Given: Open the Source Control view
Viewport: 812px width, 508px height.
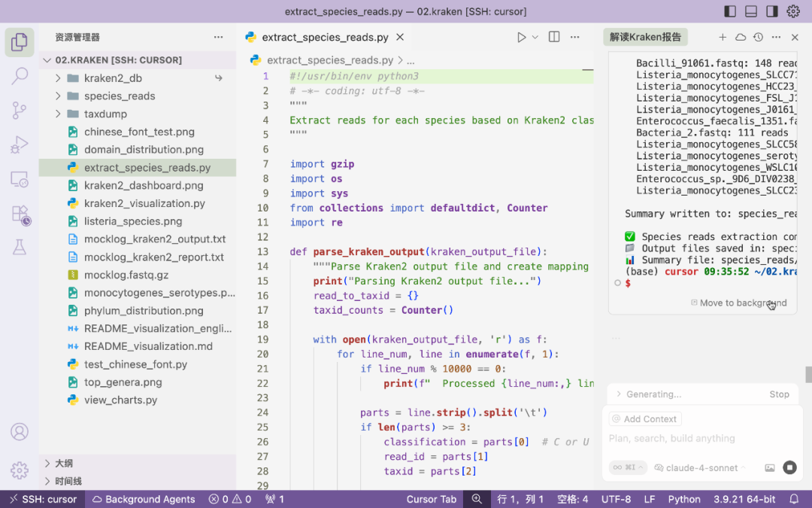Looking at the screenshot, I should point(19,111).
